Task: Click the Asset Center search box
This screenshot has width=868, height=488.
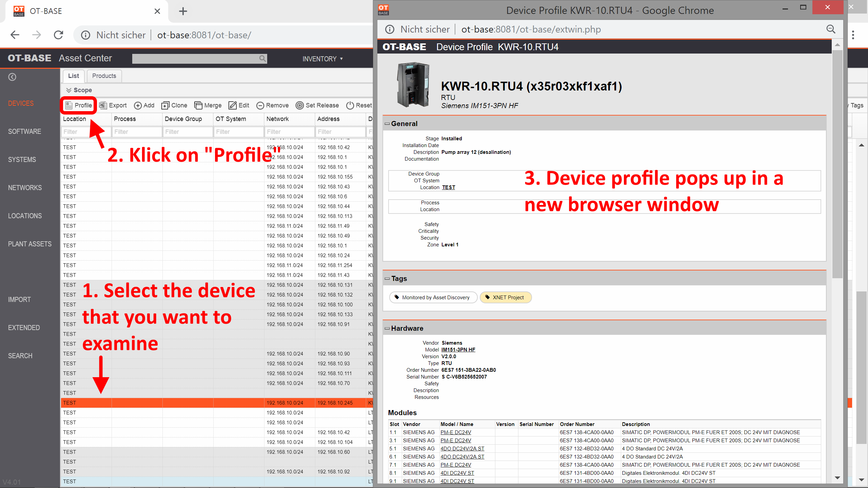Action: click(x=199, y=59)
